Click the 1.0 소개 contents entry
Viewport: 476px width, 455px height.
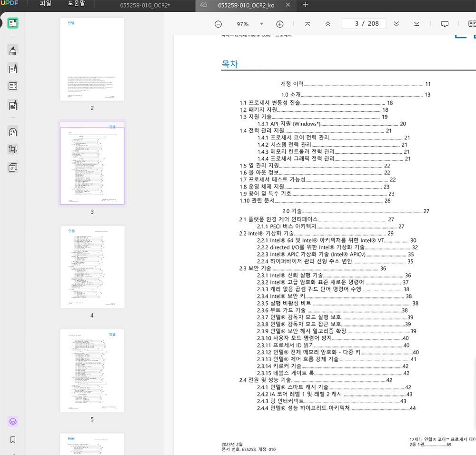coord(356,95)
